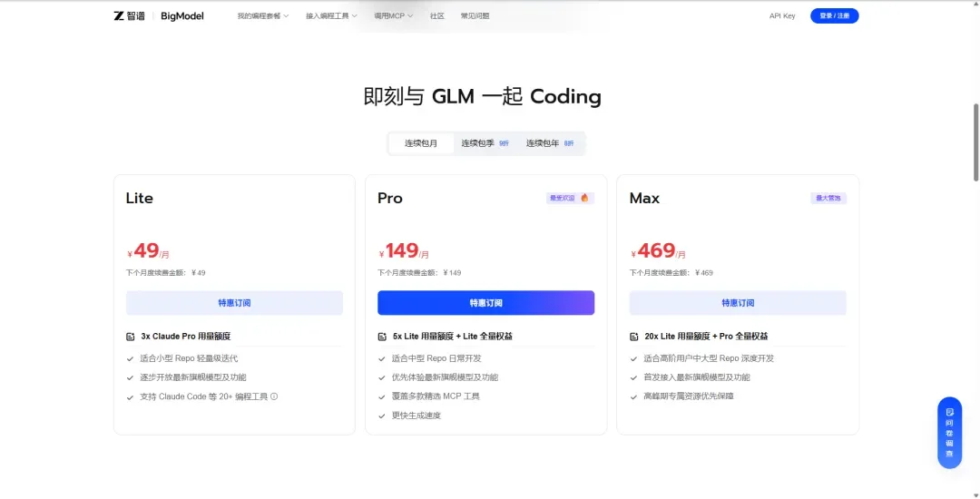The image size is (980, 499).
Task: Click 优先体验最新旗舰模型及功能
Action: coord(445,377)
